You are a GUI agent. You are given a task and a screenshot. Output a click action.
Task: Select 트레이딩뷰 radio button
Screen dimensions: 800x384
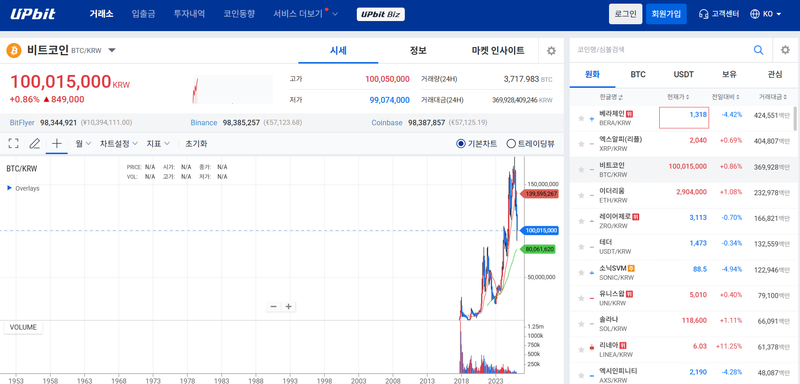point(511,144)
